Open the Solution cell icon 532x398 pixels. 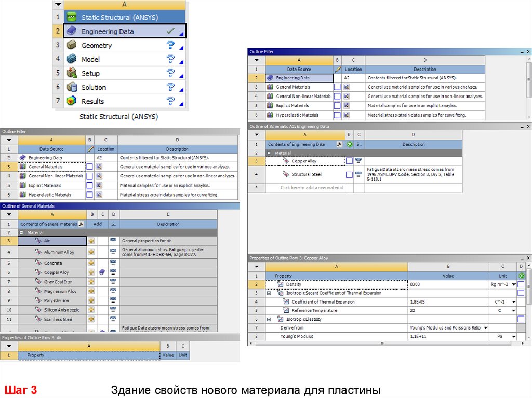click(72, 87)
